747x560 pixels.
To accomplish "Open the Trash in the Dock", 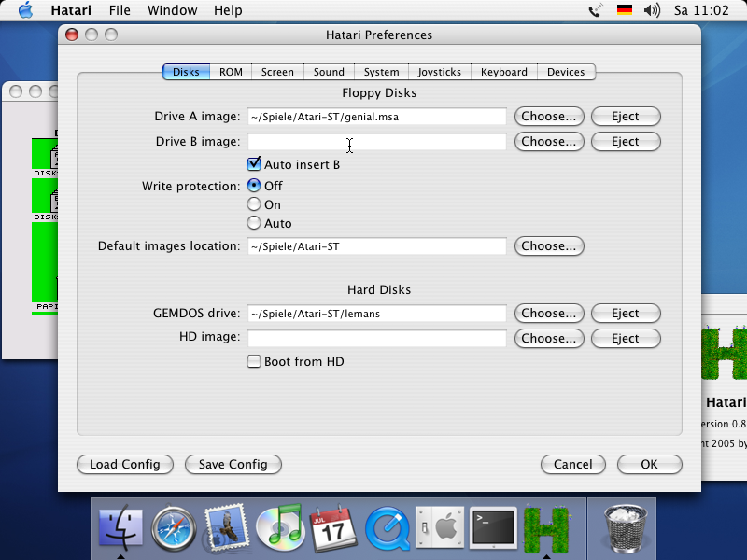I will [x=621, y=526].
